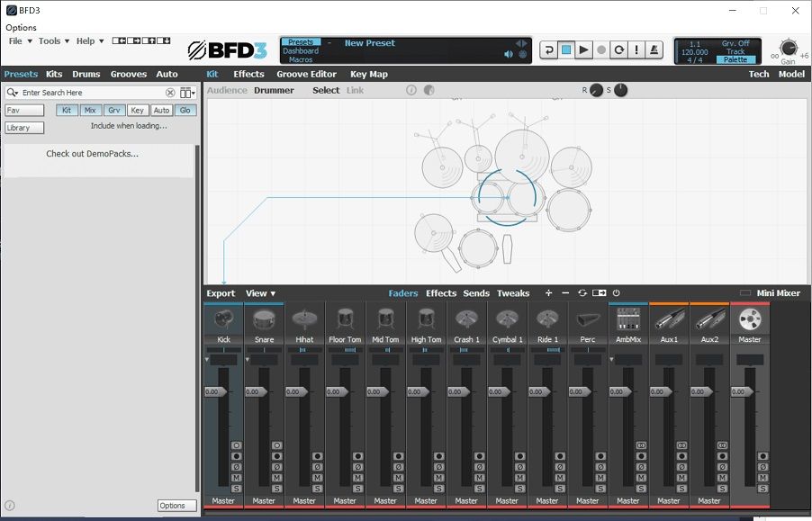
Task: Click the Play button in transport
Action: 583,49
